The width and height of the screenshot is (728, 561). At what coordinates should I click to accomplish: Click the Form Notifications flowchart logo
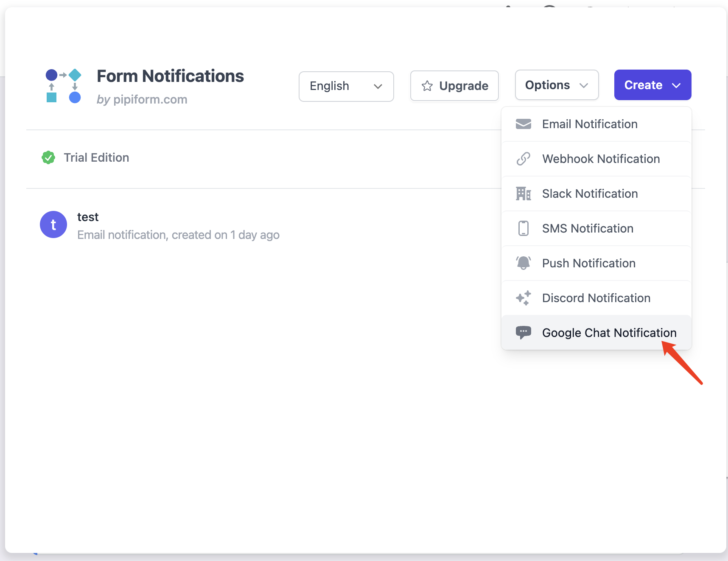click(x=63, y=86)
